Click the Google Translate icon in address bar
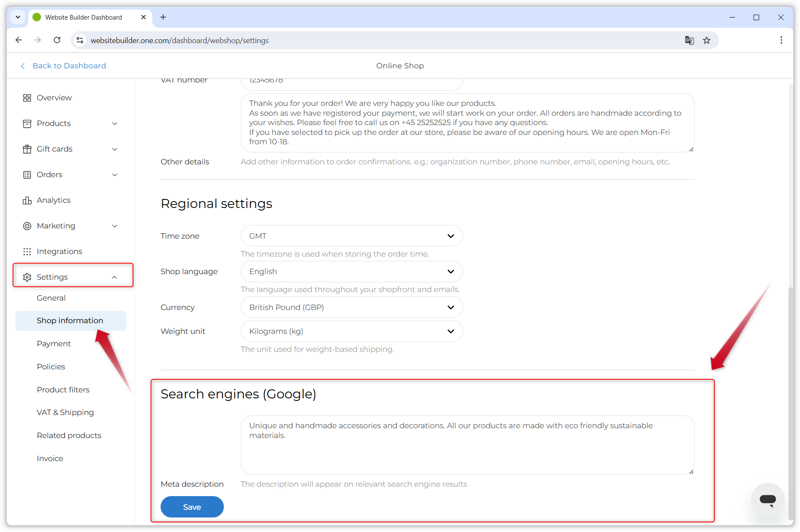This screenshot has height=532, width=800. (689, 40)
